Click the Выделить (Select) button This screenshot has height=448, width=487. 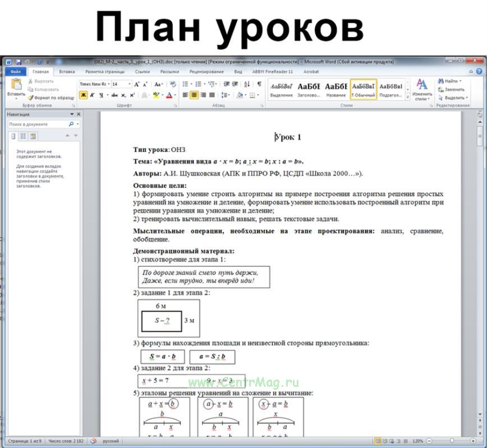[x=453, y=98]
